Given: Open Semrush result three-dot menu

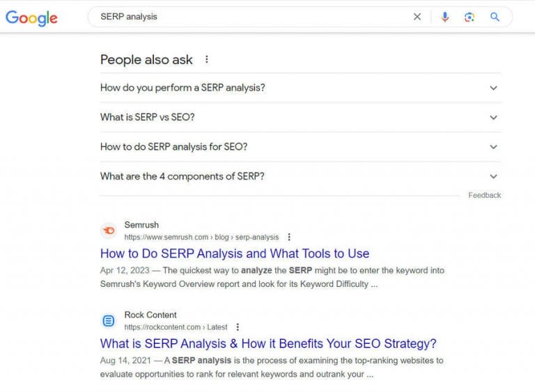Looking at the screenshot, I should point(289,237).
